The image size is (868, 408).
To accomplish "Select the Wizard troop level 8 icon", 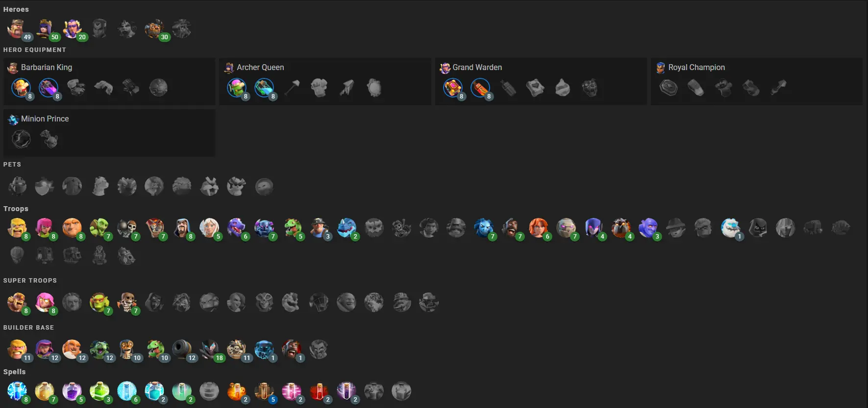I will pyautogui.click(x=182, y=228).
